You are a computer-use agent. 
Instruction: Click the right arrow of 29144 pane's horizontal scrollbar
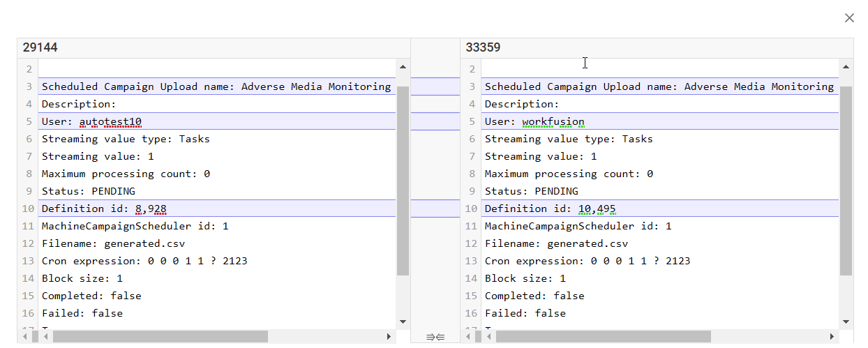coord(389,336)
